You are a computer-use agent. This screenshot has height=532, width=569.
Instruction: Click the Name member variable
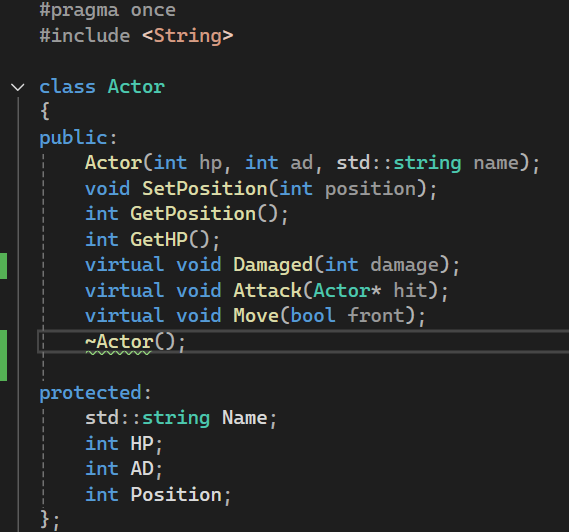(x=245, y=418)
